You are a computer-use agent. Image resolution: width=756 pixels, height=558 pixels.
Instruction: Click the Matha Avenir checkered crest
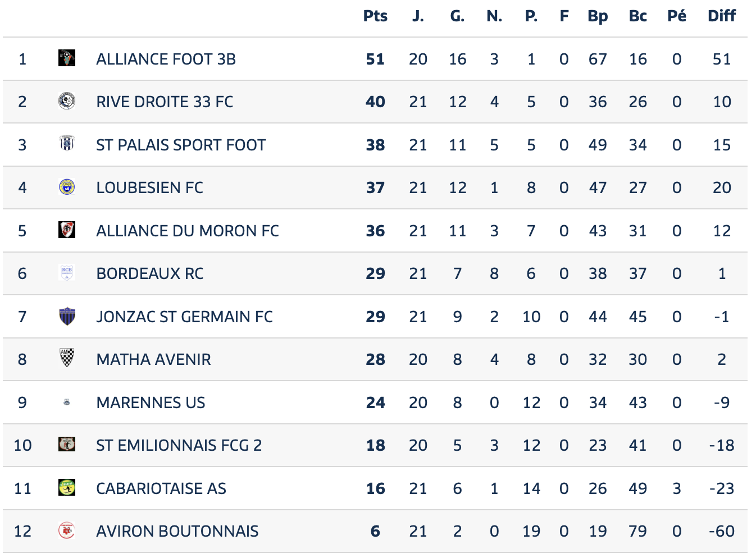(67, 358)
